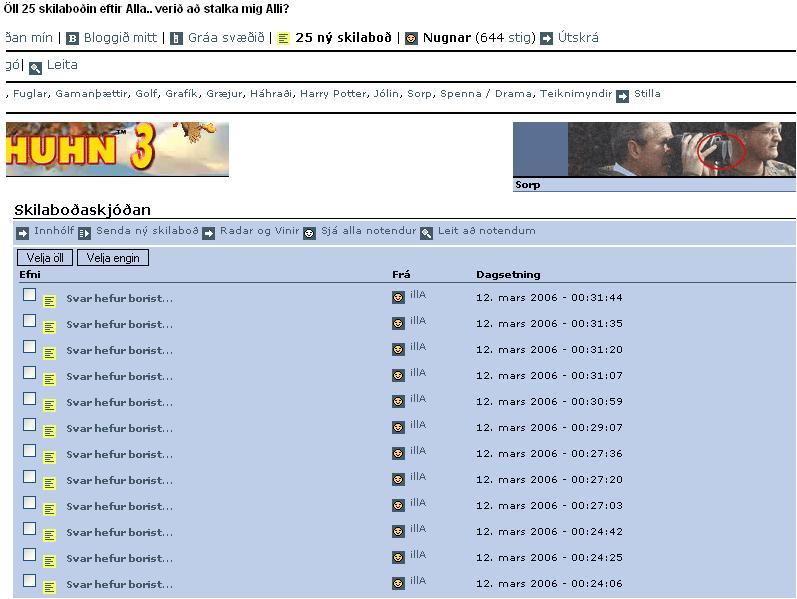
Task: Click the note icon of the 00:31:20 message
Action: pyautogui.click(x=49, y=353)
